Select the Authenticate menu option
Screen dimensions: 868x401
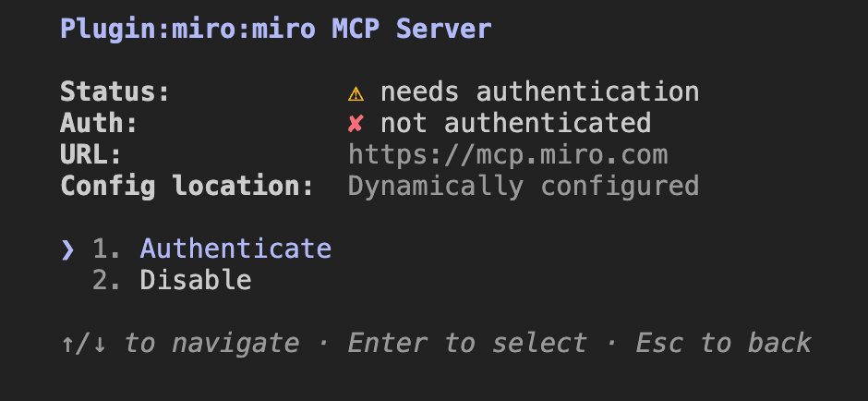pyautogui.click(x=235, y=249)
